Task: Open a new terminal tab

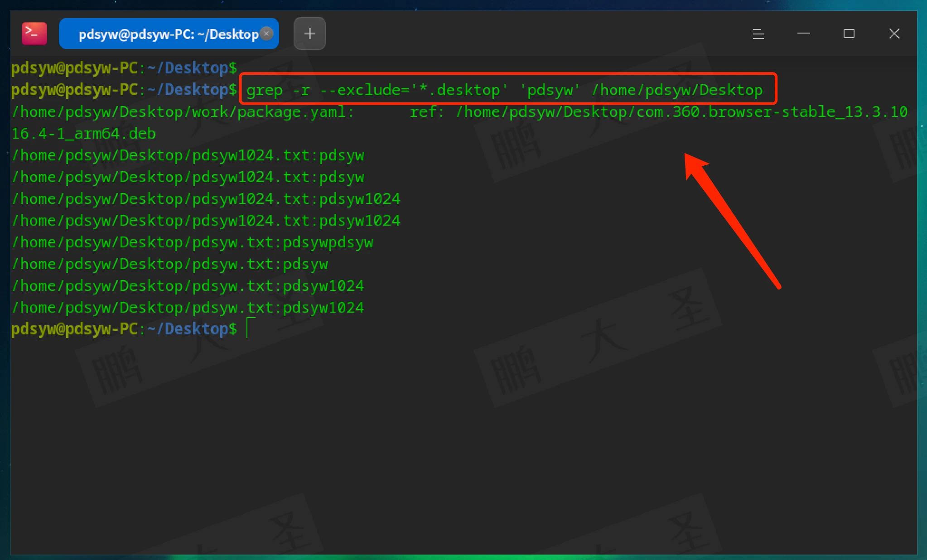Action: (x=309, y=34)
